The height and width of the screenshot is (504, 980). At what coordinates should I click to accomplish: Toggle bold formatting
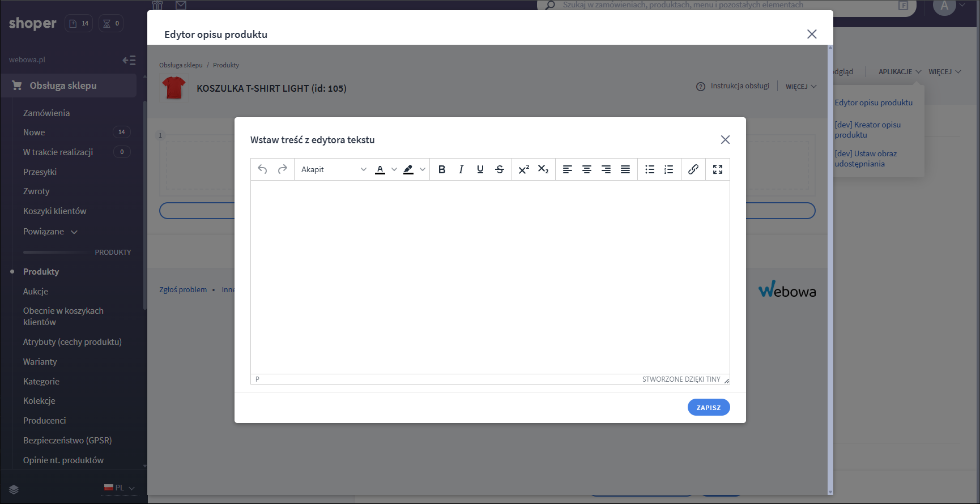click(442, 169)
